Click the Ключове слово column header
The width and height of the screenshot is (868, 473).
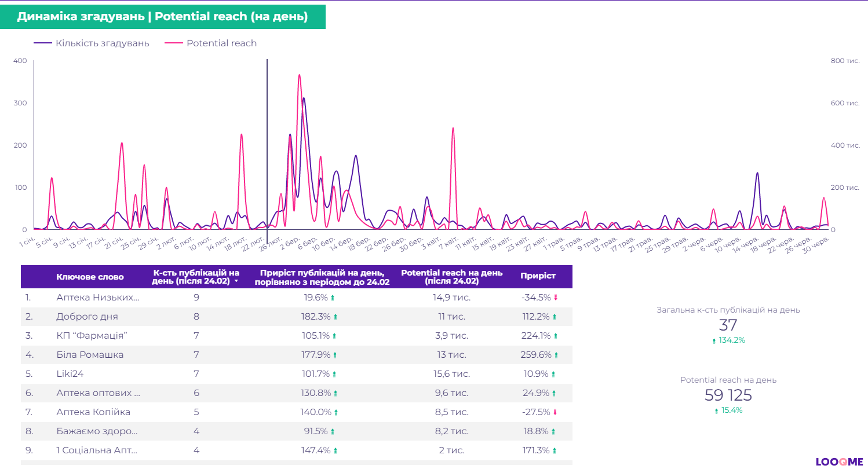coord(90,277)
